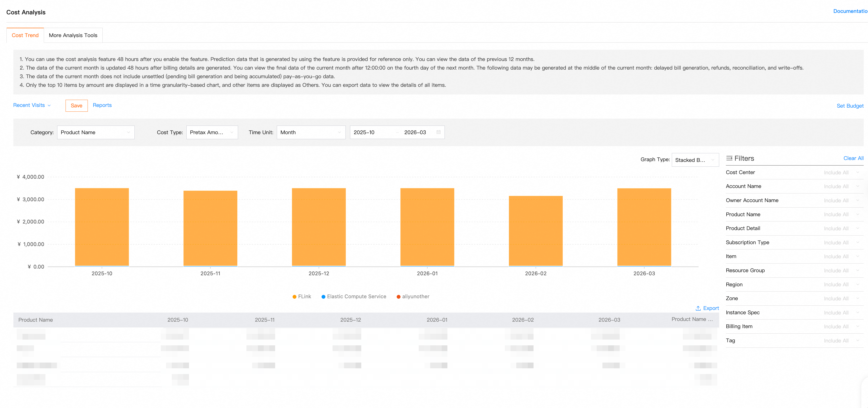Click the Set Budget link
This screenshot has width=868, height=408.
tap(850, 106)
